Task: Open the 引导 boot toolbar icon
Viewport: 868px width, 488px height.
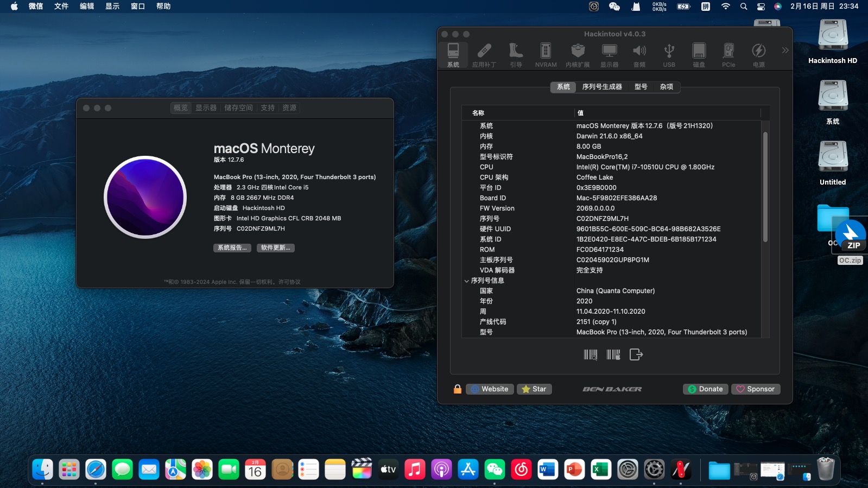Action: pyautogui.click(x=516, y=55)
